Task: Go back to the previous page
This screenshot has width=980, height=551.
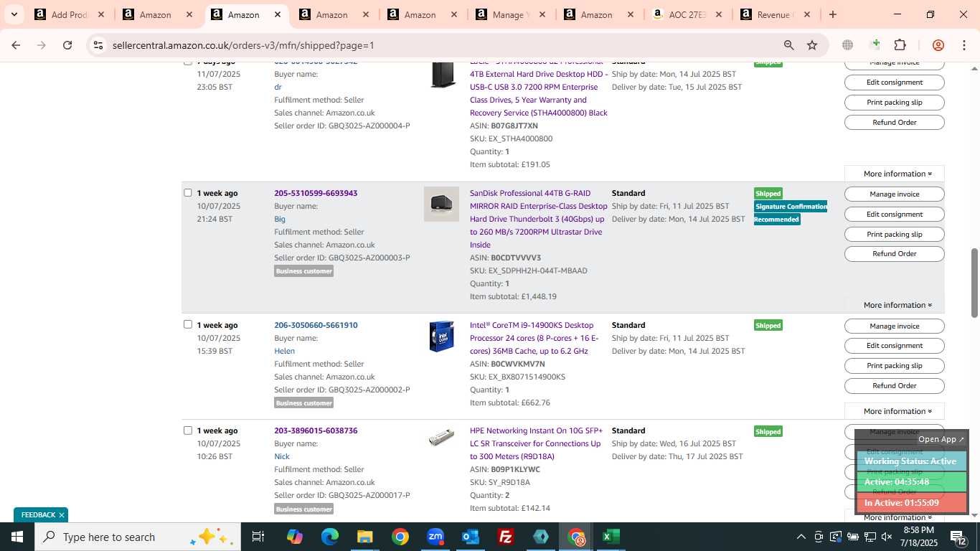Action: [16, 44]
